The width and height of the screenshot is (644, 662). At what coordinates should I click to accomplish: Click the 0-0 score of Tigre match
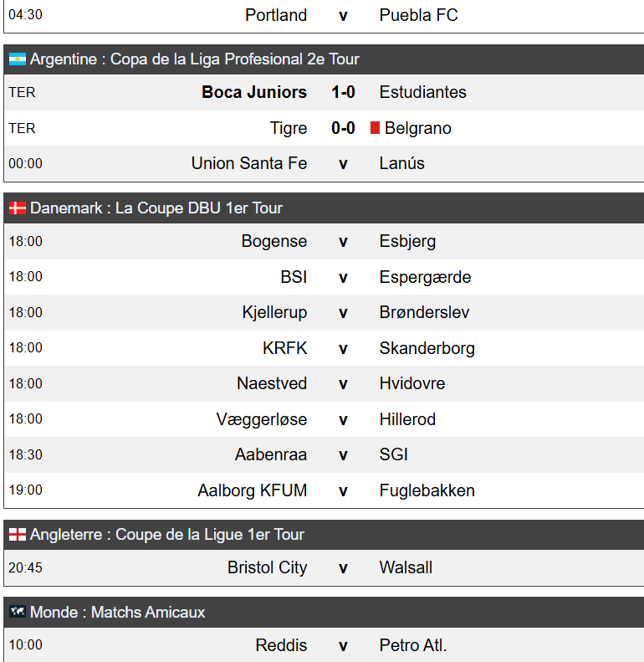point(343,128)
